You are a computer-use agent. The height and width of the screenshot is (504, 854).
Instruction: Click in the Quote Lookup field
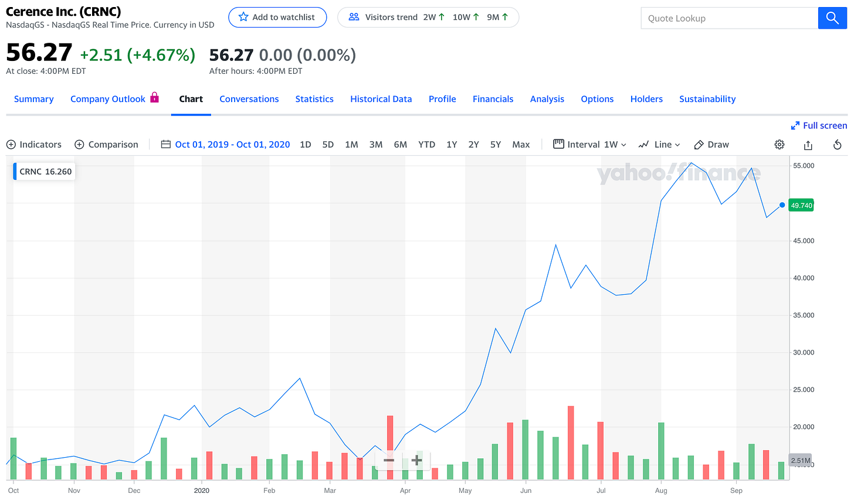(729, 18)
